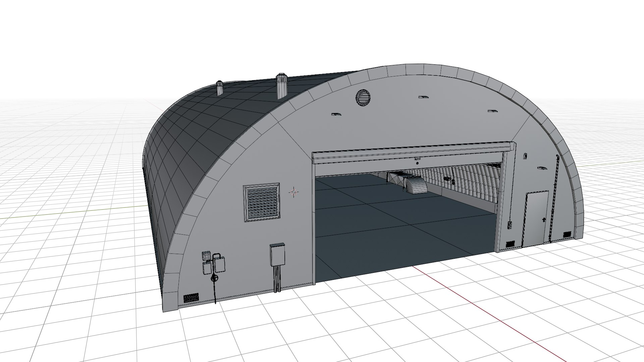Click the 3D cursor crosshair on the front wall
This screenshot has width=644, height=362.
click(294, 192)
